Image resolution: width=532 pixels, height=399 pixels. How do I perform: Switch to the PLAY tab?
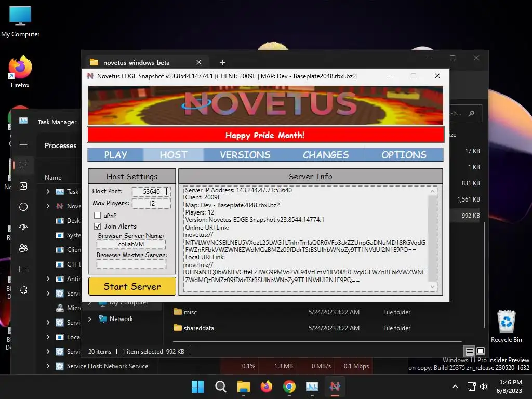(115, 155)
